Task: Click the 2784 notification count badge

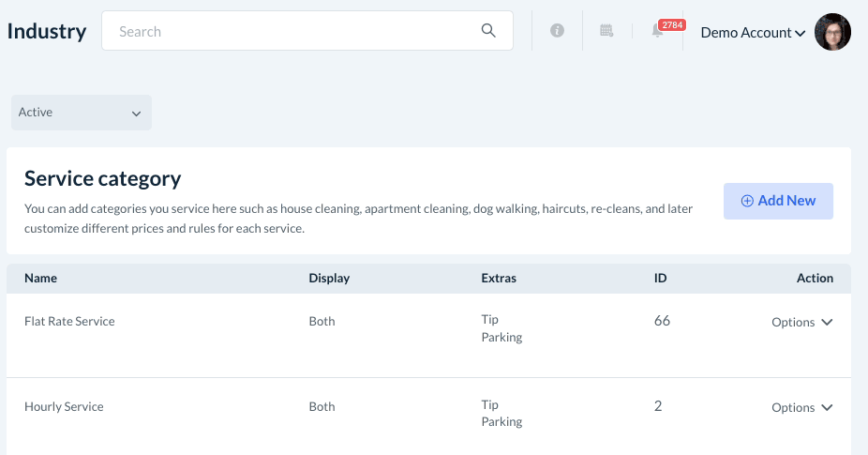Action: [671, 24]
